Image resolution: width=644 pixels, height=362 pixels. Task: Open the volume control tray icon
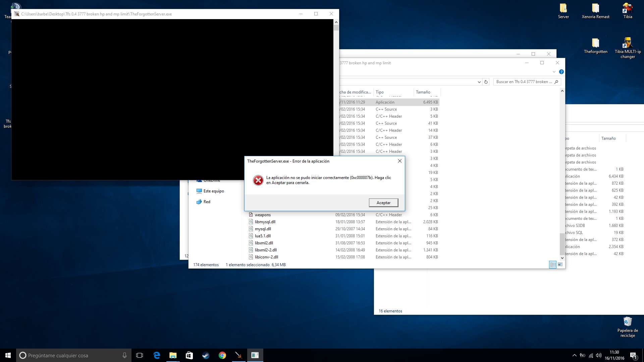599,355
